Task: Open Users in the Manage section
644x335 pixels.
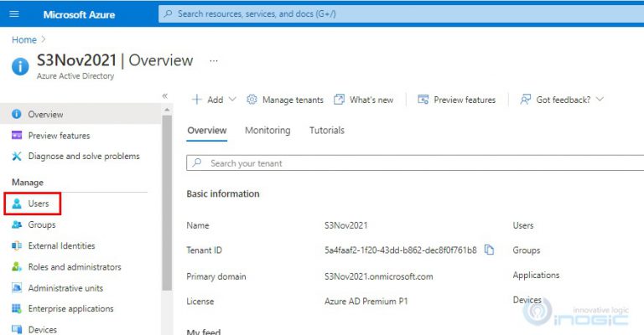Action: click(x=38, y=204)
